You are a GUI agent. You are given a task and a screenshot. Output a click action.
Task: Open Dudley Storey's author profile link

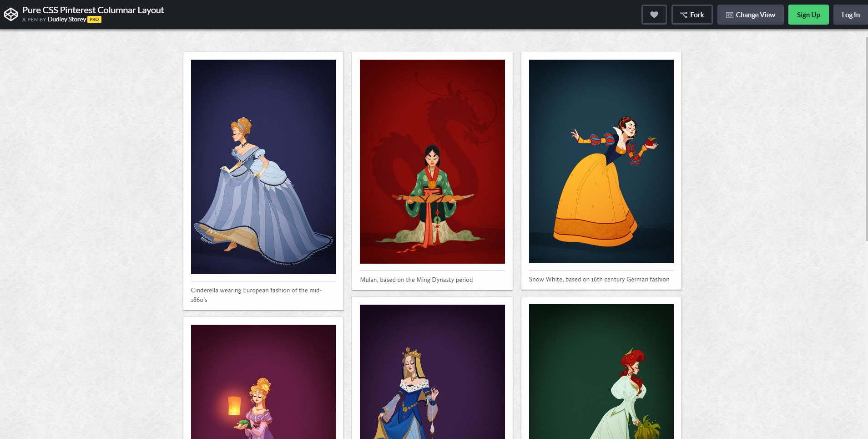pos(67,20)
